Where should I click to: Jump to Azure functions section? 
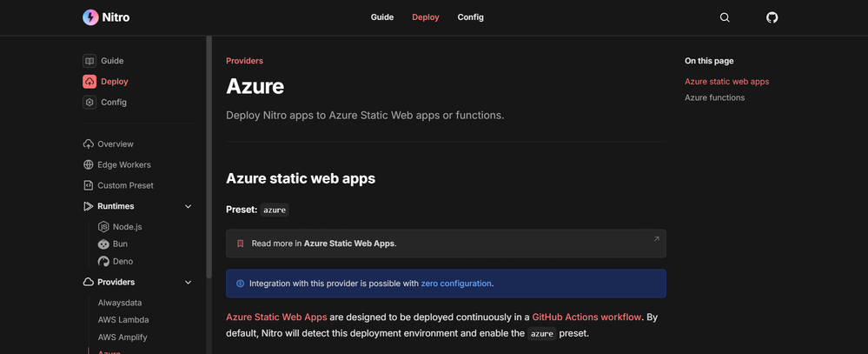(x=714, y=97)
